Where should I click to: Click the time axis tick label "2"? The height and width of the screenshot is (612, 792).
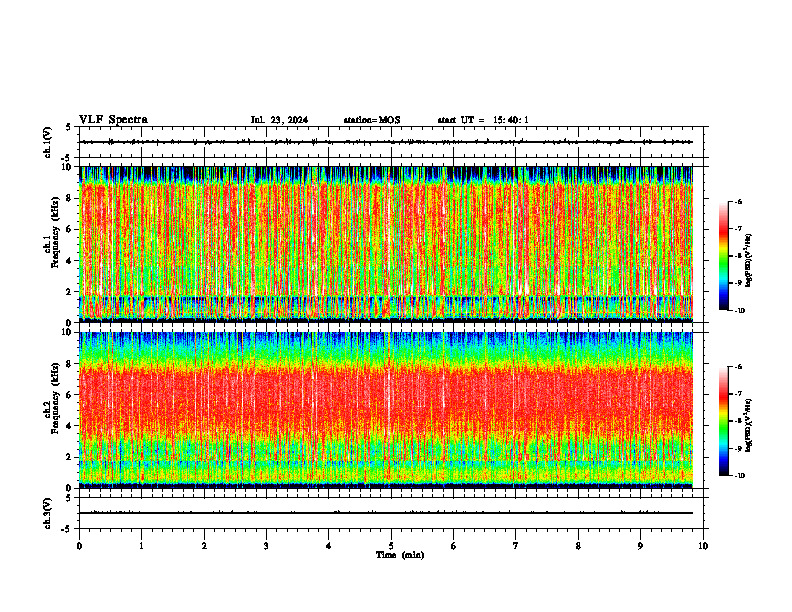[204, 546]
